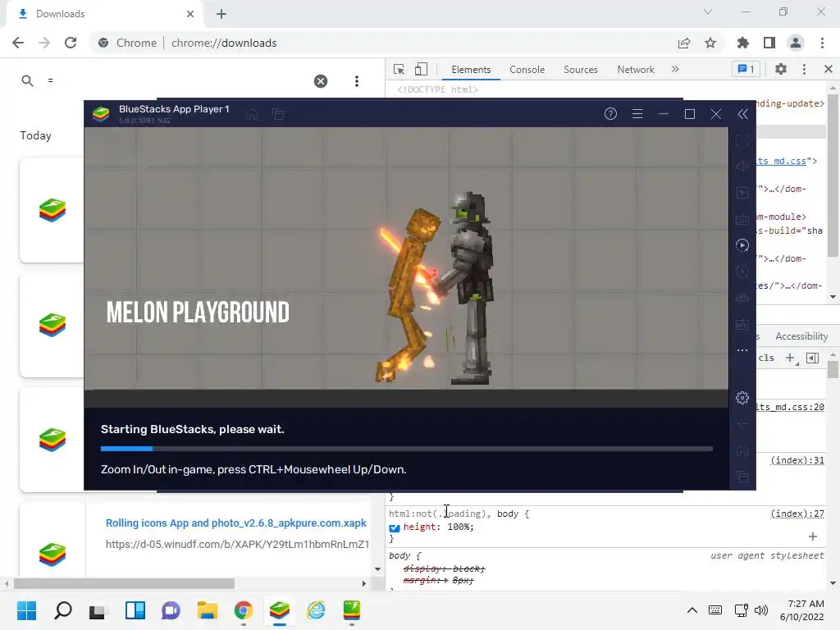Viewport: 840px width, 630px height.
Task: Toggle Chrome side panel icon
Action: pyautogui.click(x=769, y=43)
